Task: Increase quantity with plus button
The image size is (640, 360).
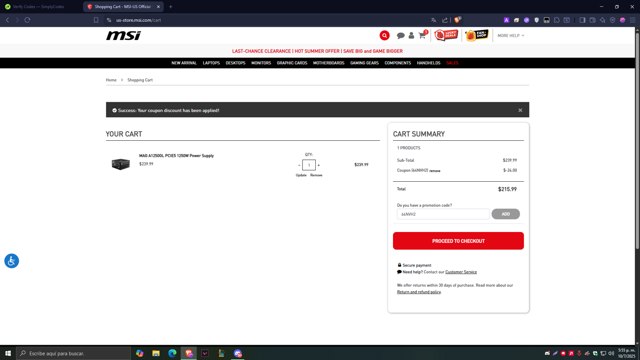Action: click(x=319, y=165)
